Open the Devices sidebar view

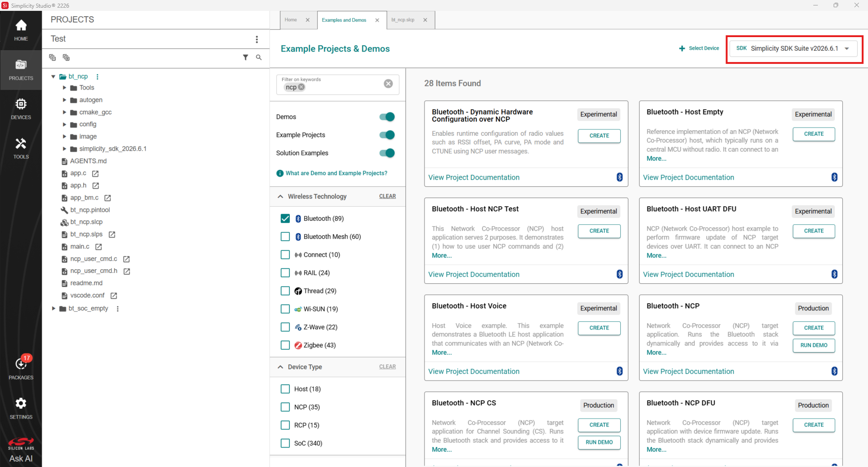click(21, 109)
